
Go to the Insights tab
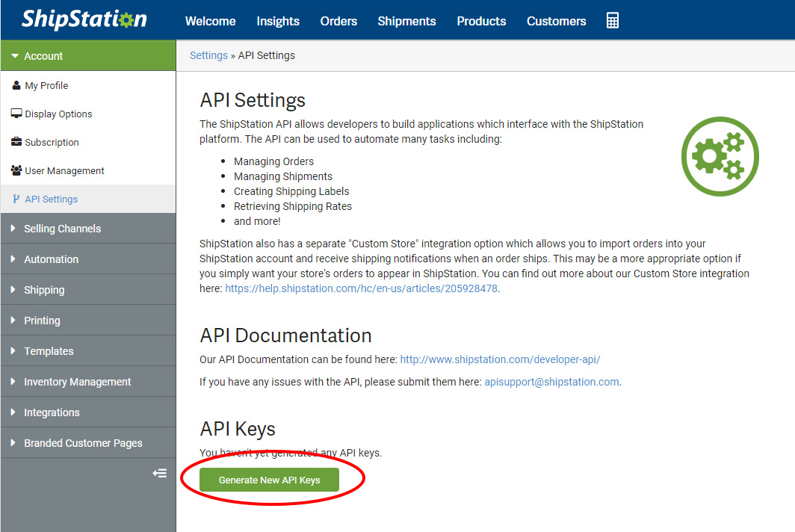pyautogui.click(x=278, y=22)
